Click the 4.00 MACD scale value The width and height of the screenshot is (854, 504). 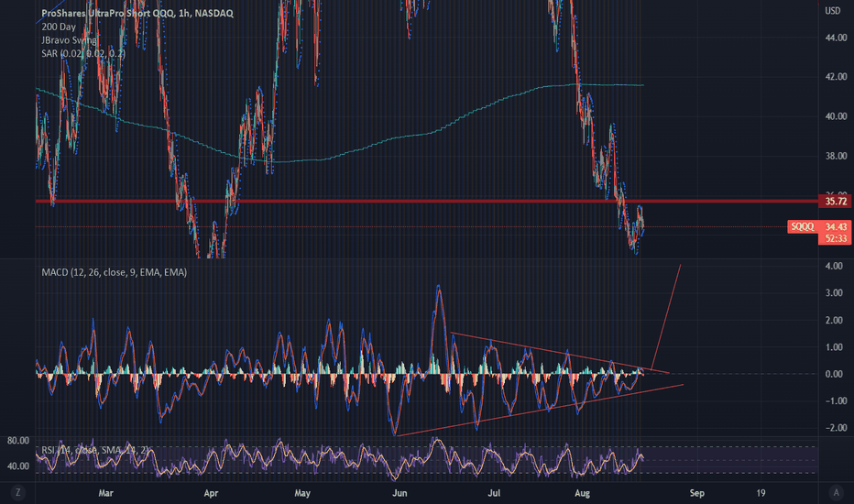tap(835, 267)
